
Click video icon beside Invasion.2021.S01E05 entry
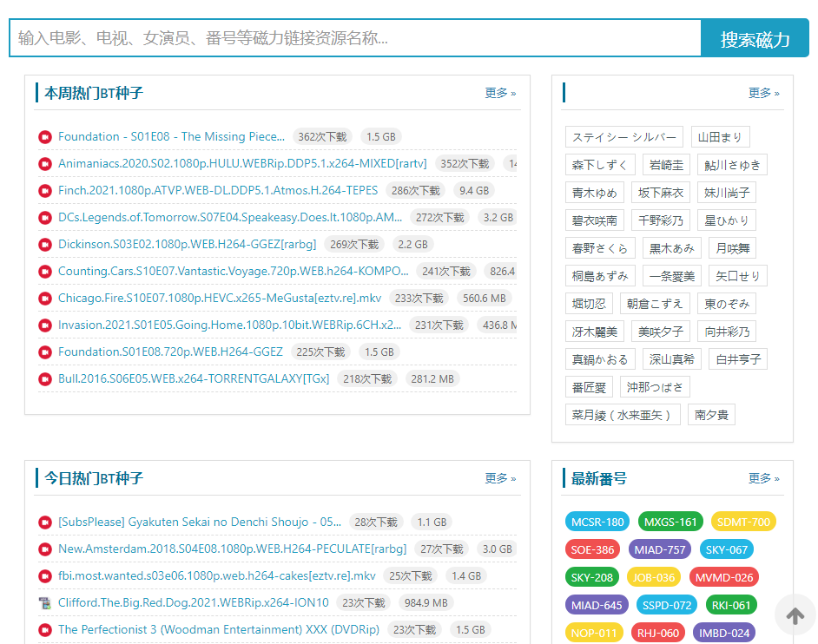[x=45, y=325]
